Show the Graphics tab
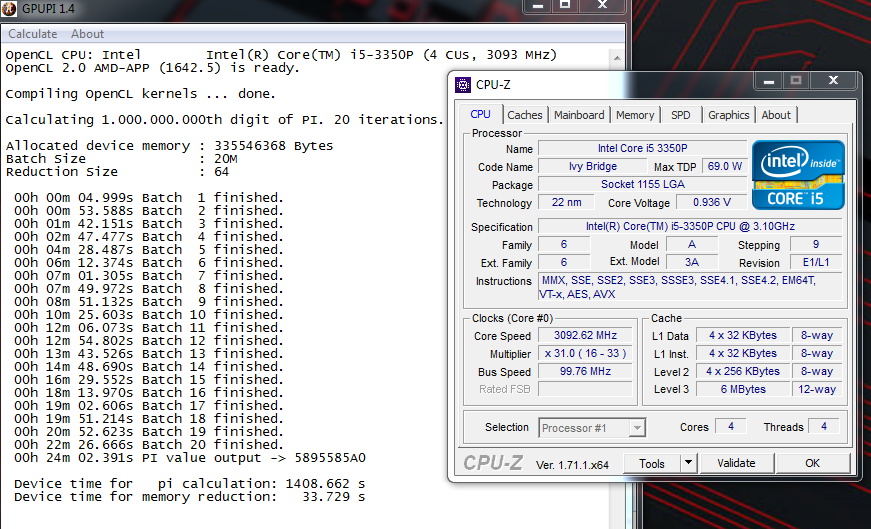The image size is (871, 529). pyautogui.click(x=728, y=115)
